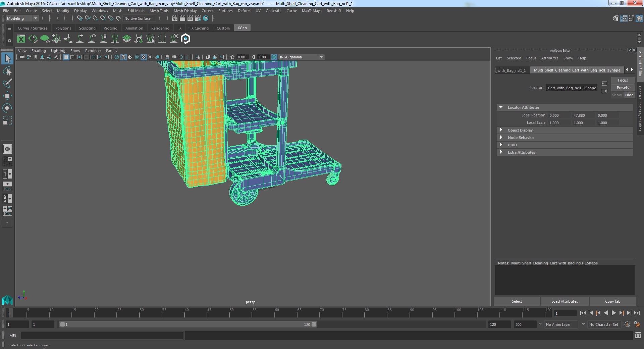This screenshot has height=349, width=644.
Task: Open the Deform menu
Action: 244,11
